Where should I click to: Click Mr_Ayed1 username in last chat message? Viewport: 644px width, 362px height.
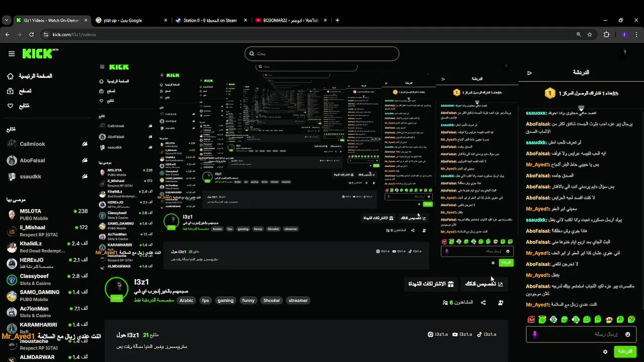click(538, 305)
